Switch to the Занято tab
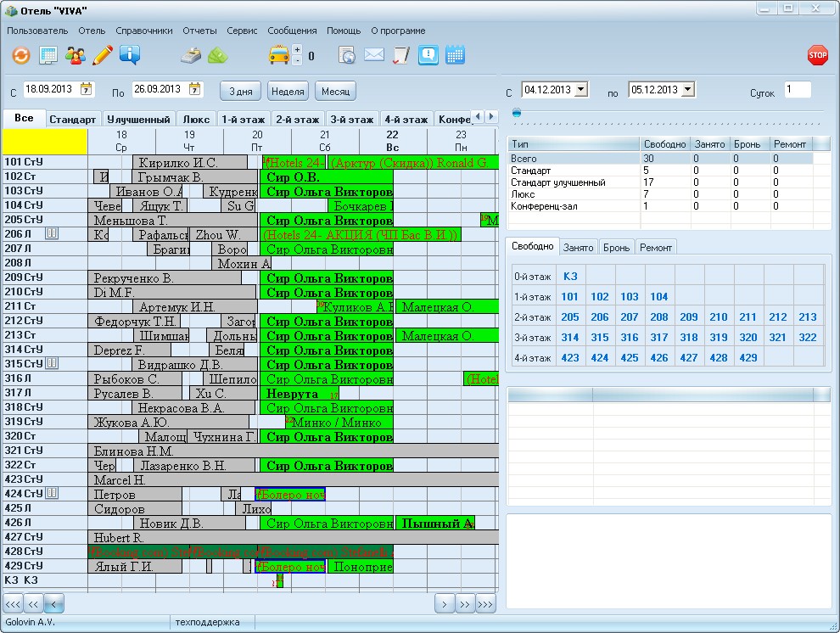This screenshot has height=633, width=840. click(578, 248)
